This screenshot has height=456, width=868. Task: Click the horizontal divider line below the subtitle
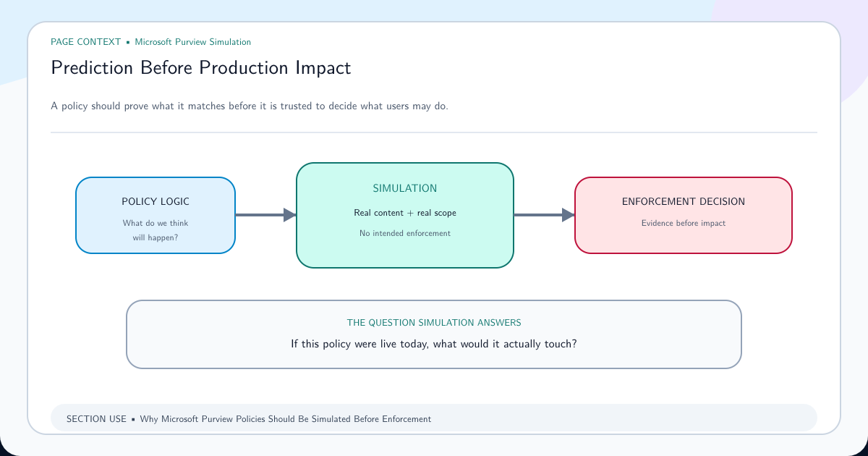tap(434, 132)
